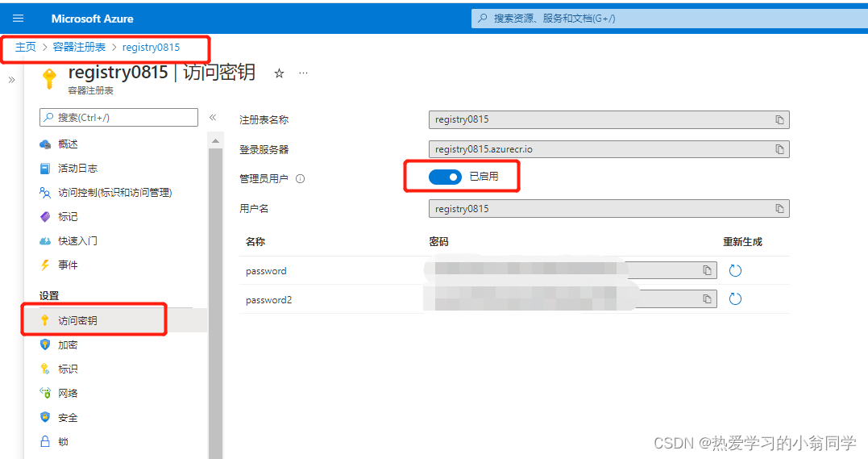Viewport: 868px width, 459px height.
Task: Pin page with the favorite star icon
Action: 279,73
